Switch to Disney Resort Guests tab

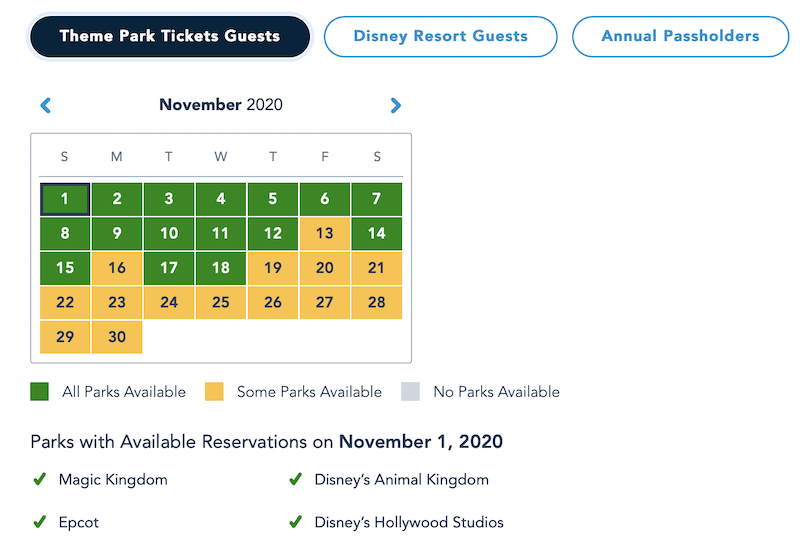click(x=440, y=37)
